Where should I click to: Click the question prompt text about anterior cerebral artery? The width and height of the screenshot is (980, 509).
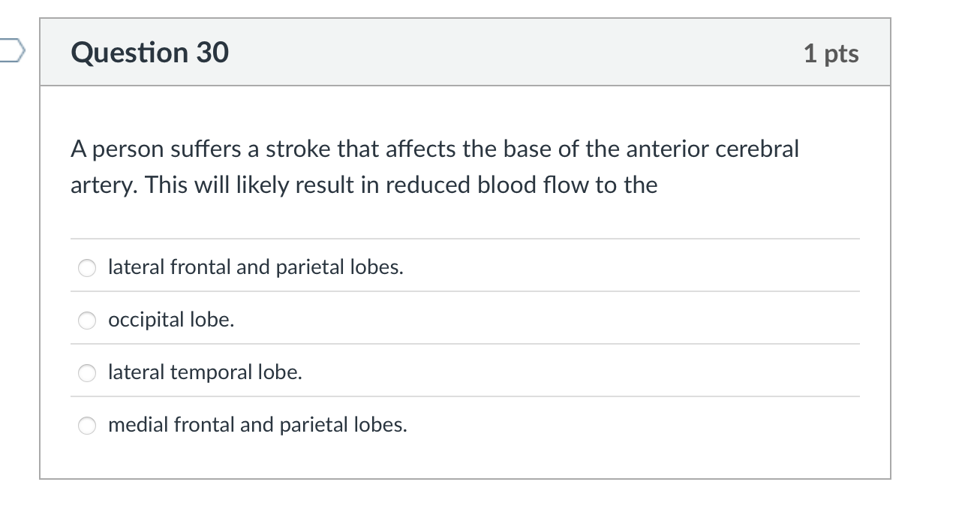pyautogui.click(x=434, y=167)
